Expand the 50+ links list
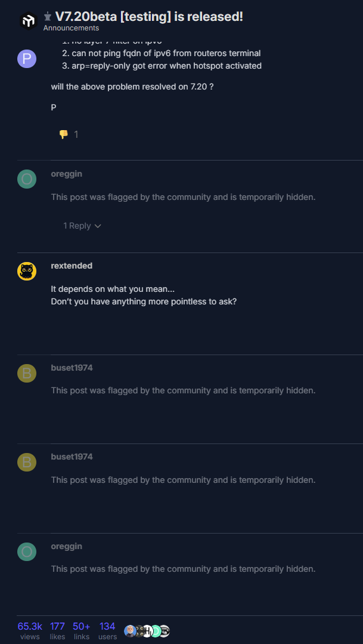Image resolution: width=363 pixels, height=644 pixels. coord(81,630)
